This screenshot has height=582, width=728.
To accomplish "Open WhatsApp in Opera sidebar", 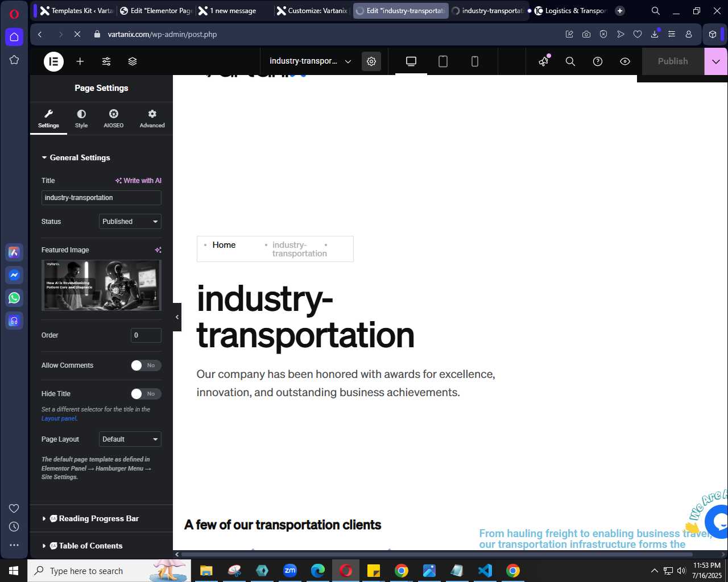I will coord(14,298).
